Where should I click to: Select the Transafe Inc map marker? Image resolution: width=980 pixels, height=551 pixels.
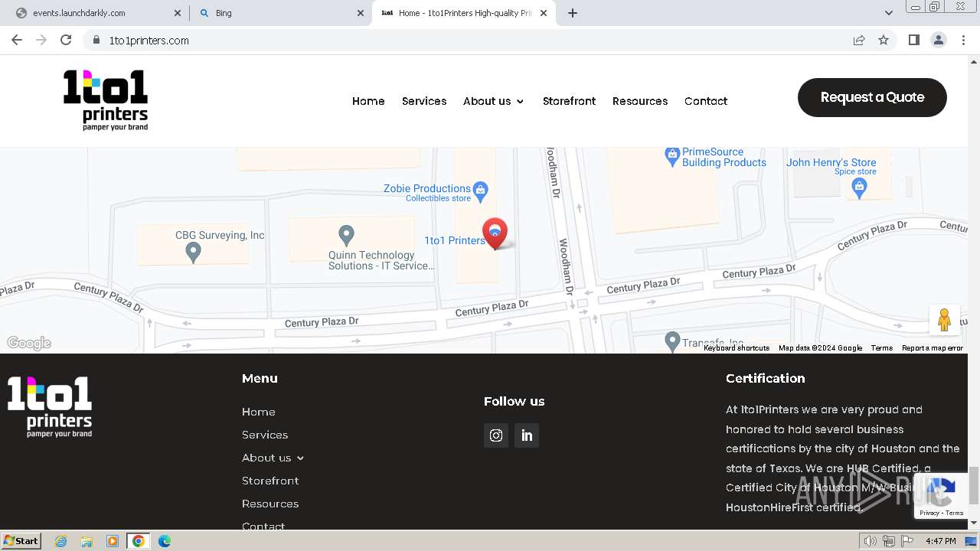click(x=672, y=341)
